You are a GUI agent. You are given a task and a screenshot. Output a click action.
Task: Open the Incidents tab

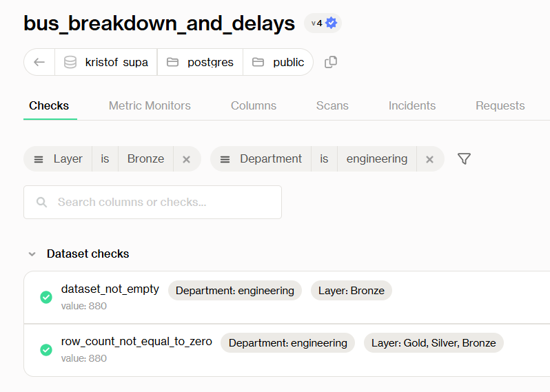tap(412, 105)
